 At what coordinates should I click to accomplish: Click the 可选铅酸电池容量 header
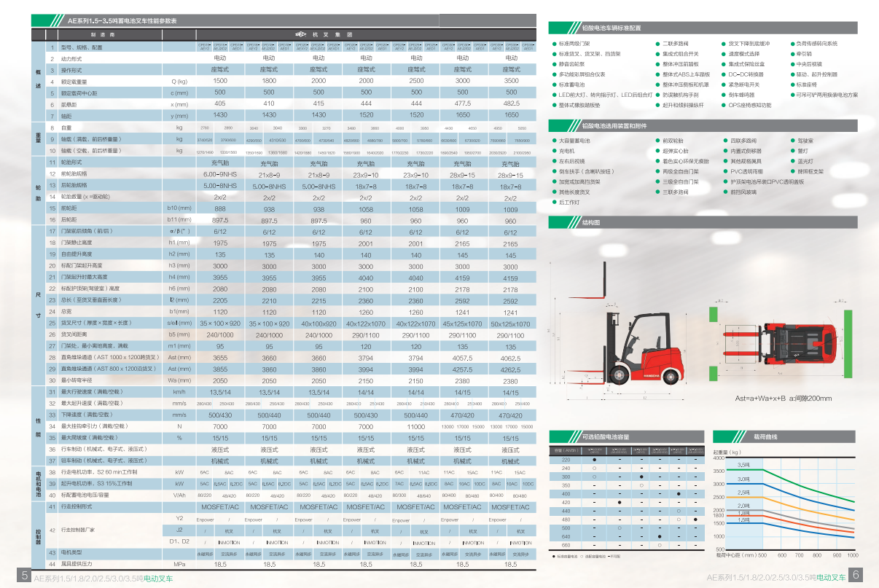click(x=605, y=436)
